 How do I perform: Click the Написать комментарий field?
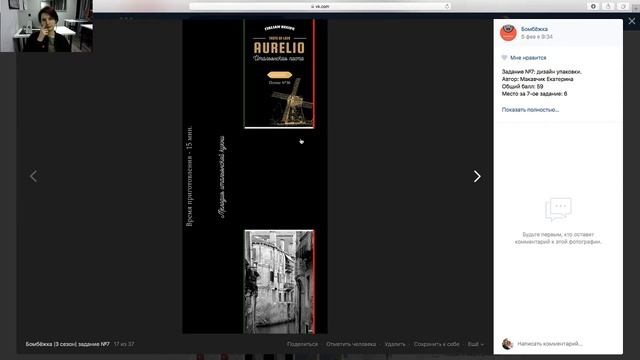(x=550, y=344)
